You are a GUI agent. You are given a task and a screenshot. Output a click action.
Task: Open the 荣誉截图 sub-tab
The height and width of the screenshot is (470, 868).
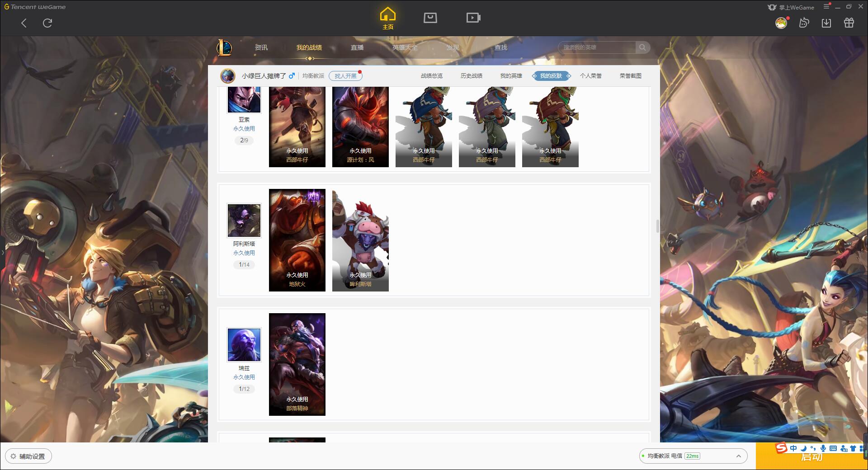(x=631, y=76)
